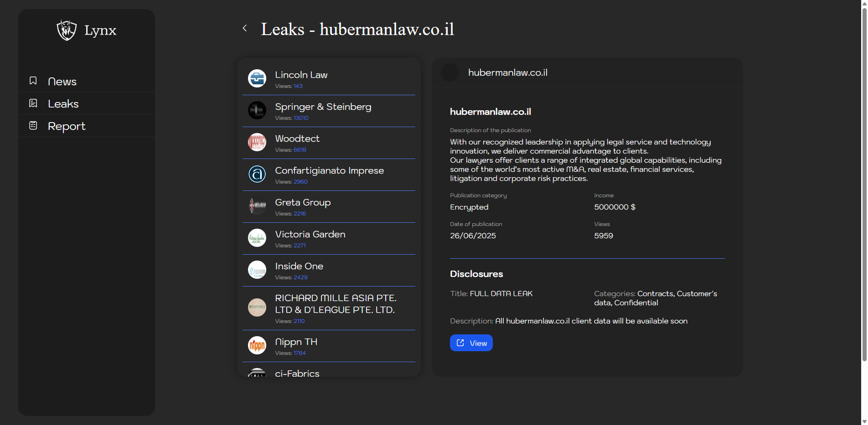Click the Lynx logo icon
Image resolution: width=868 pixels, height=425 pixels.
(x=67, y=30)
